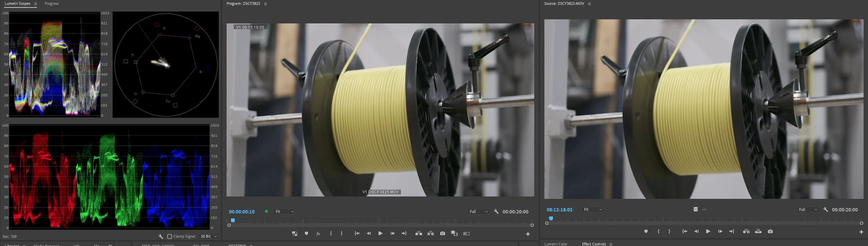Step forward one frame in Program monitor
The image size is (868, 246).
pos(392,233)
